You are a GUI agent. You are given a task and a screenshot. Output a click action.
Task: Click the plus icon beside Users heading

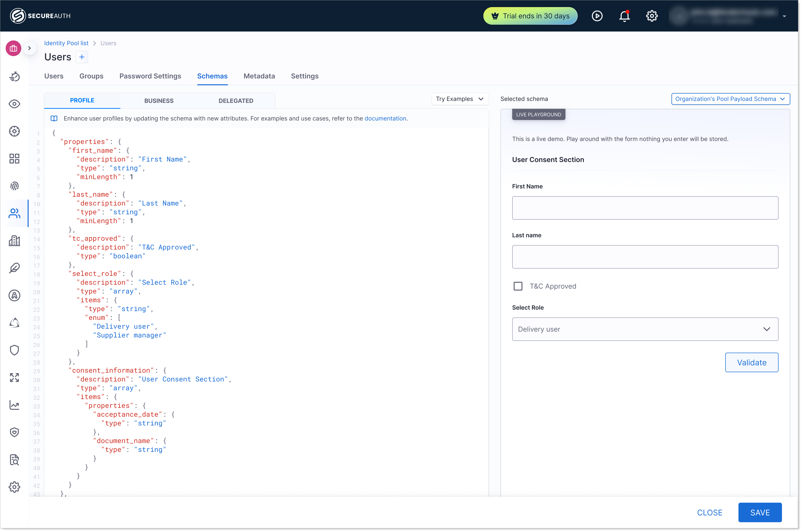pyautogui.click(x=82, y=57)
